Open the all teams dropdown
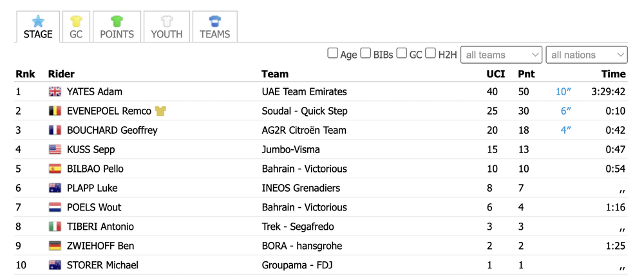The height and width of the screenshot is (278, 644). click(502, 55)
